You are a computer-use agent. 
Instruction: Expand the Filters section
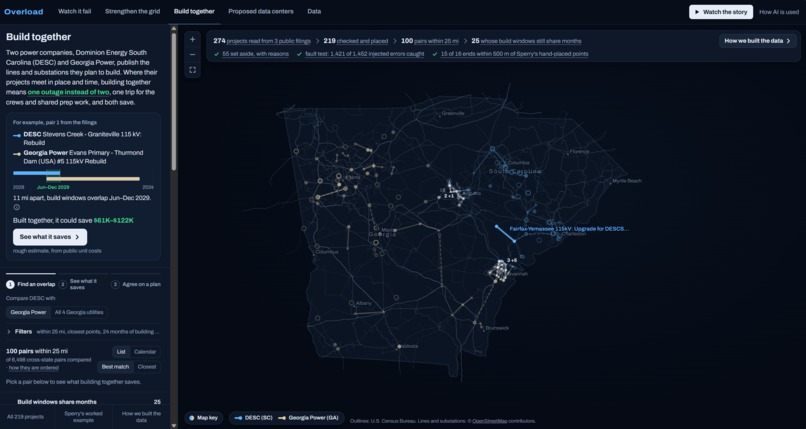point(83,332)
